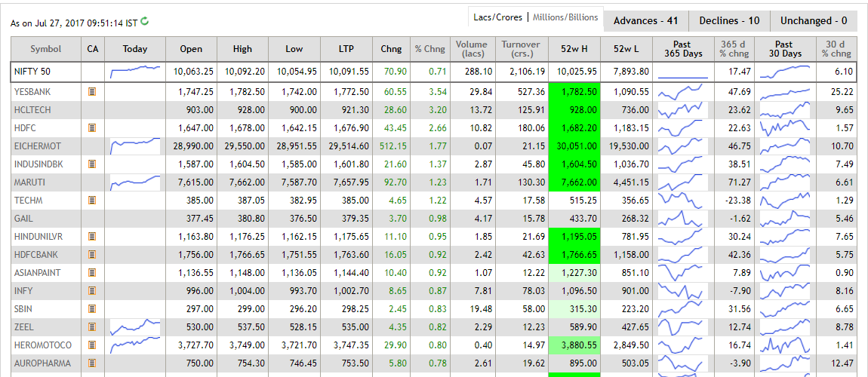Select TECHM 365 d change -23.38
The height and width of the screenshot is (377, 868).
coord(738,201)
